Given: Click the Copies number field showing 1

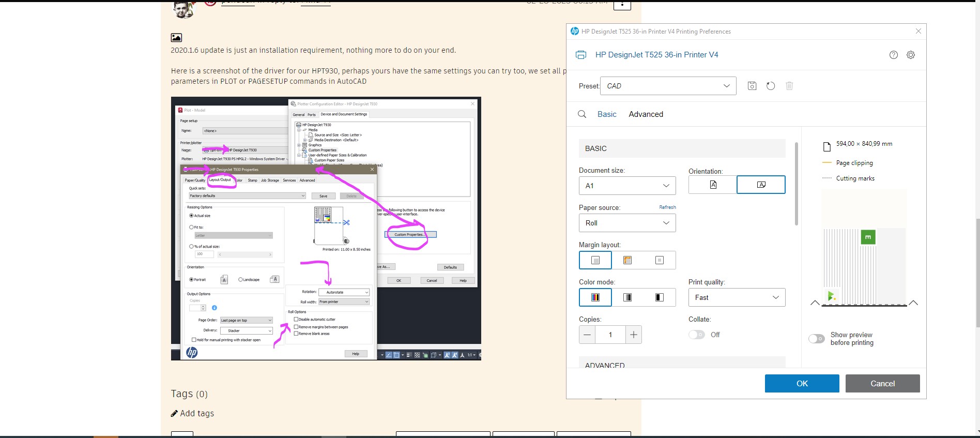Looking at the screenshot, I should coord(610,335).
